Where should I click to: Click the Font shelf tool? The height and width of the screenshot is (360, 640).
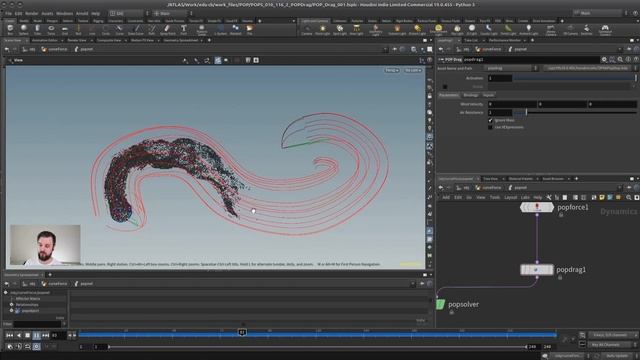(184, 29)
